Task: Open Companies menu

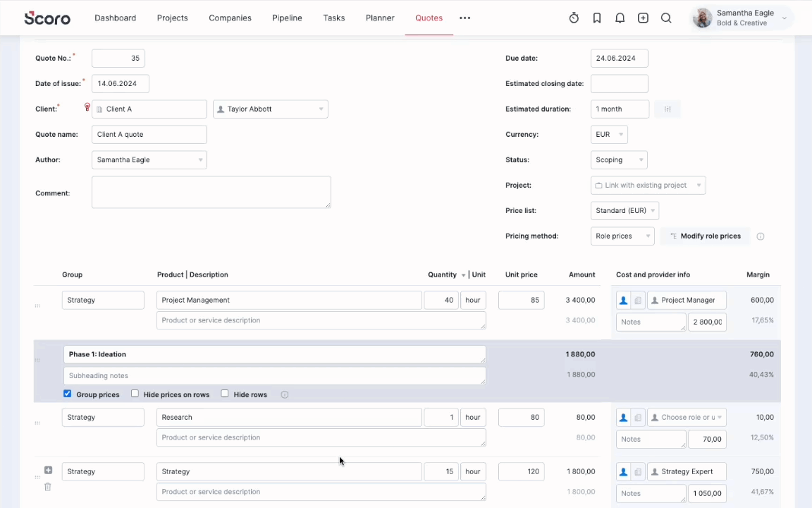Action: pos(230,18)
